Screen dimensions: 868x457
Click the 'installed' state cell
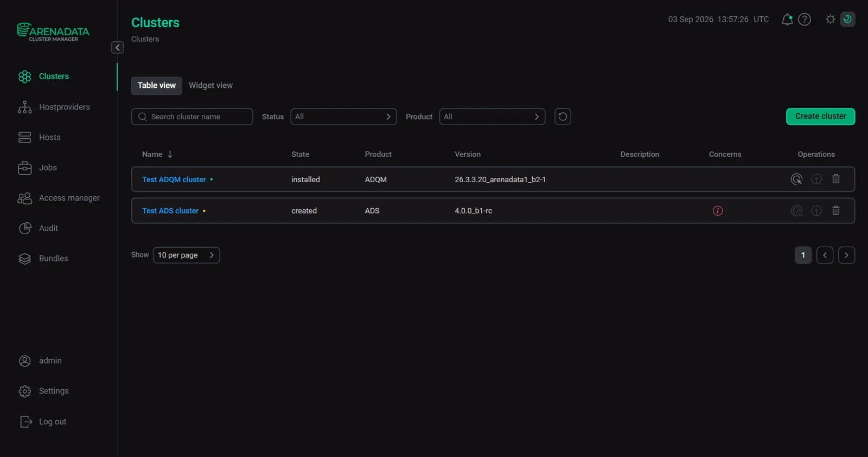coord(305,179)
